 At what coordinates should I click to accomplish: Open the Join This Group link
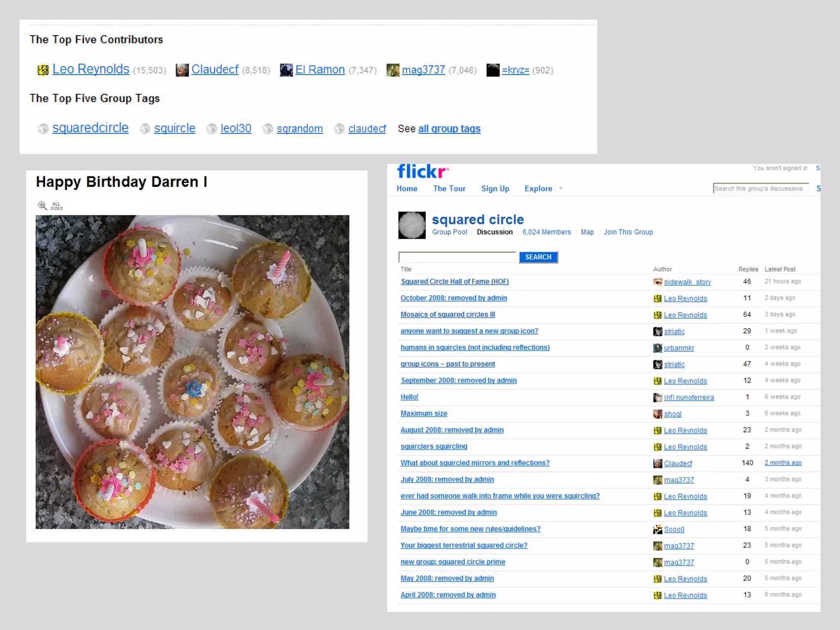tap(628, 232)
